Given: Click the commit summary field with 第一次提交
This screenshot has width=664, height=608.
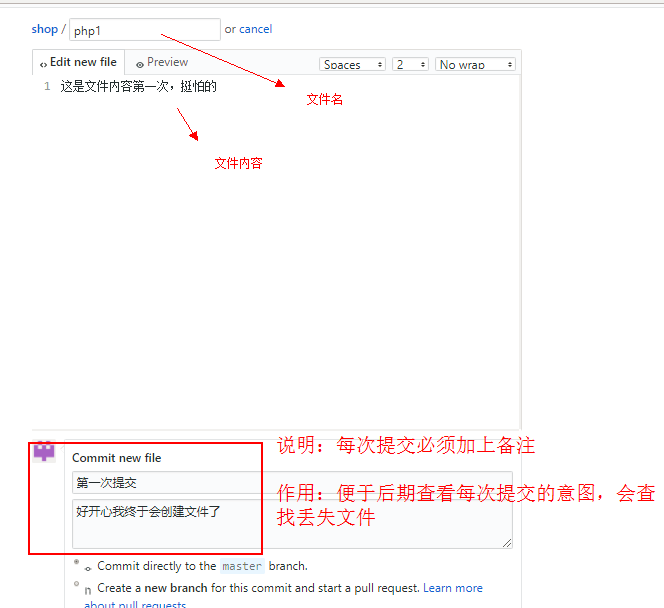Looking at the screenshot, I should click(291, 483).
